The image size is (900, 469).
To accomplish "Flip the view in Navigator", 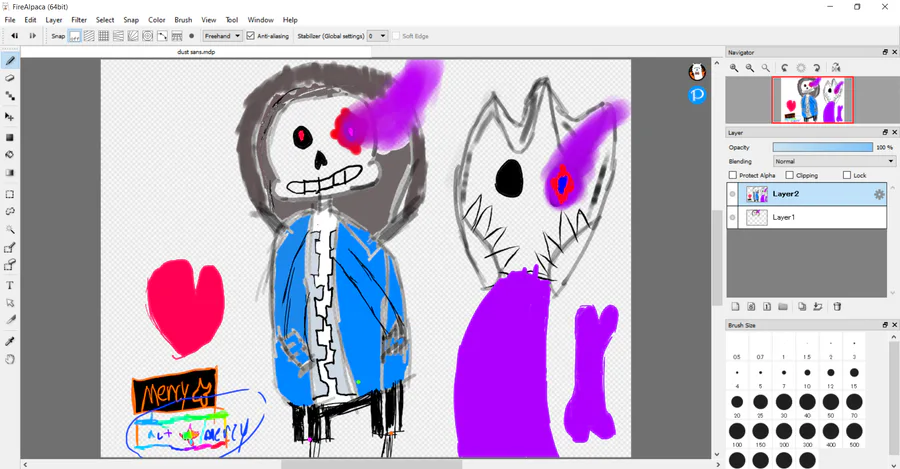I will pyautogui.click(x=836, y=68).
